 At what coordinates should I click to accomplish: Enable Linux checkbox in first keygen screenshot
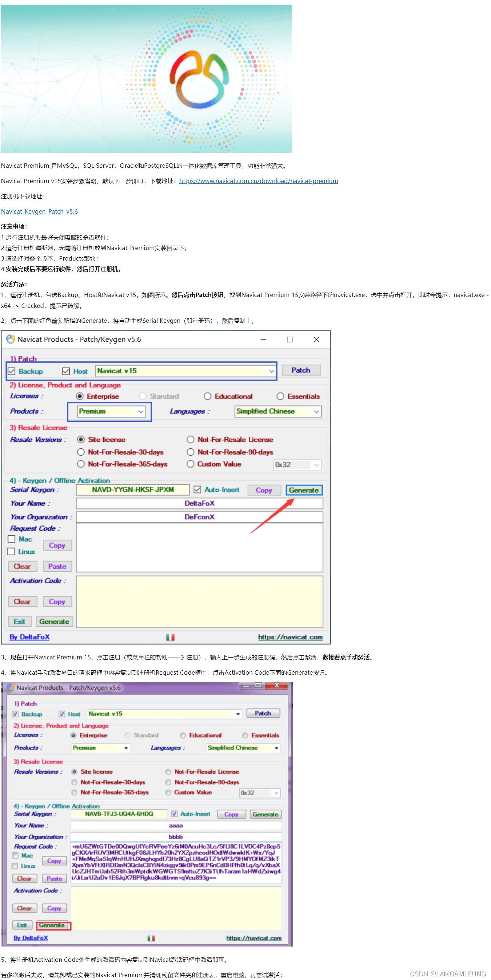pos(11,552)
